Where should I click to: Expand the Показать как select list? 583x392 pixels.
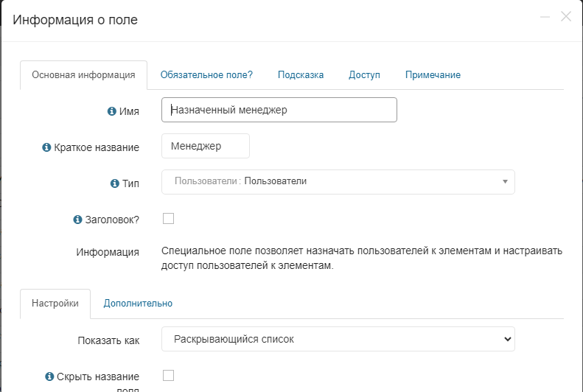tap(338, 339)
